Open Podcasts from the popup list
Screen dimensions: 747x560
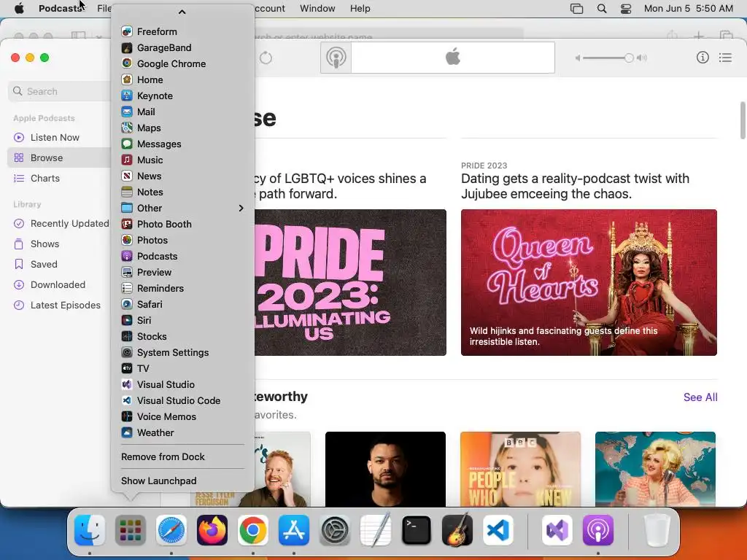(x=182, y=256)
